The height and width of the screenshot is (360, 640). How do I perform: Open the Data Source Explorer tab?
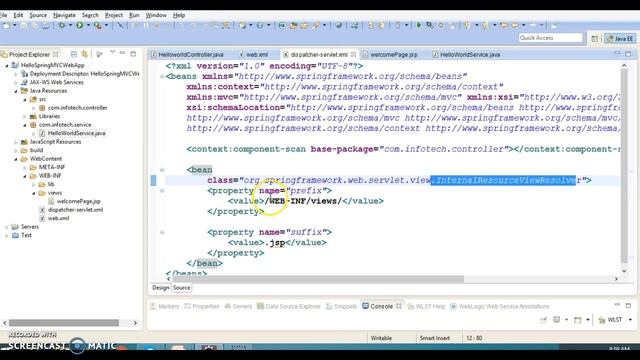click(289, 306)
